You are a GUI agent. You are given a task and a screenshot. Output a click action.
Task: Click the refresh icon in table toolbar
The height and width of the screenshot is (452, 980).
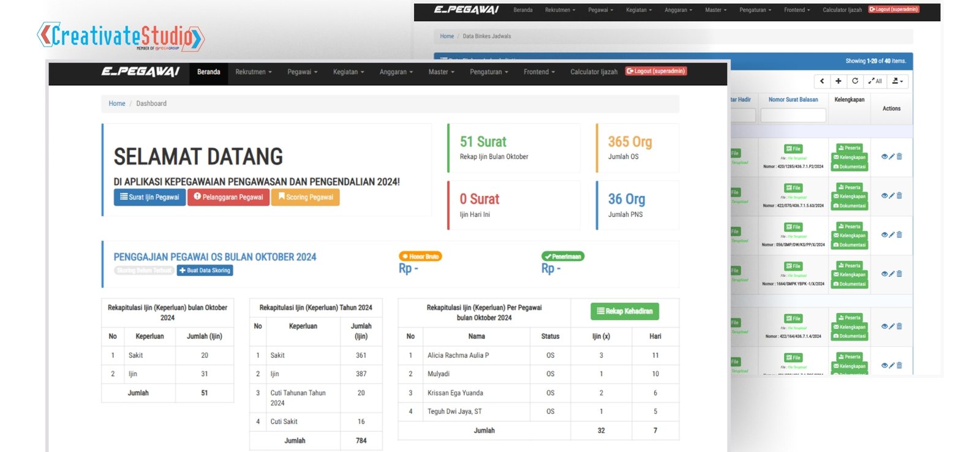[x=855, y=81]
